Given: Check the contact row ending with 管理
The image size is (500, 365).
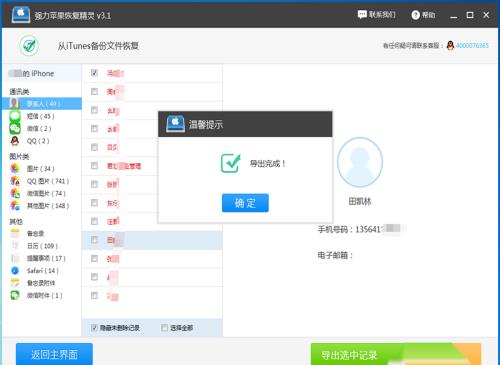Looking at the screenshot, I should tap(94, 166).
